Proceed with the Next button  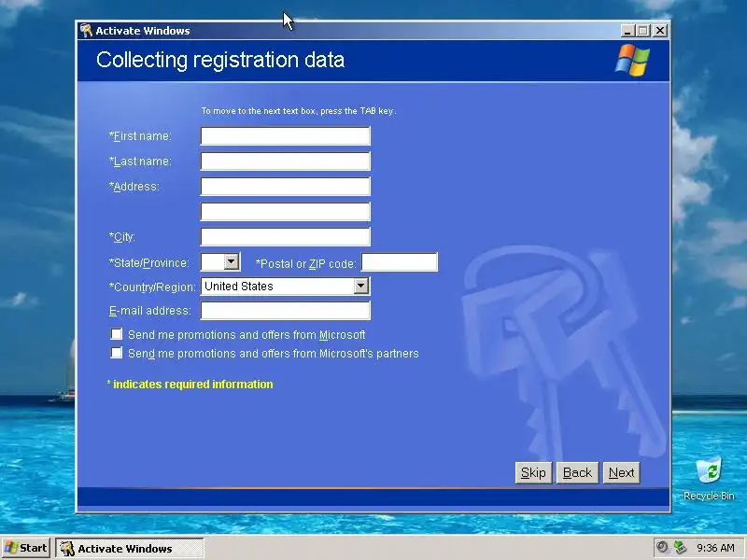click(x=621, y=472)
